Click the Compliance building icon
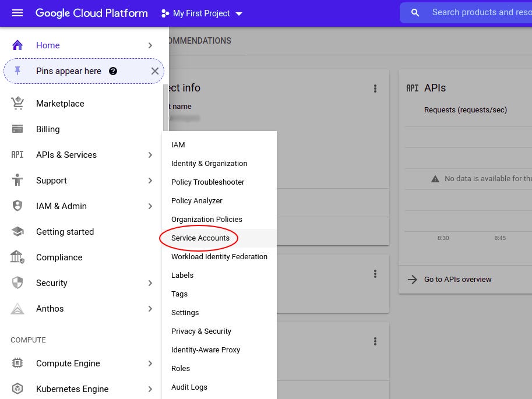The width and height of the screenshot is (532, 399). (x=17, y=257)
